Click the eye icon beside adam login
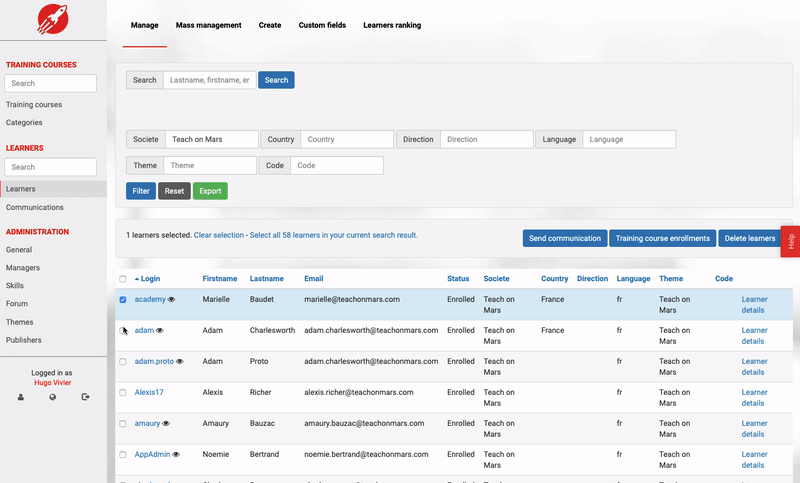Image resolution: width=800 pixels, height=483 pixels. [160, 331]
